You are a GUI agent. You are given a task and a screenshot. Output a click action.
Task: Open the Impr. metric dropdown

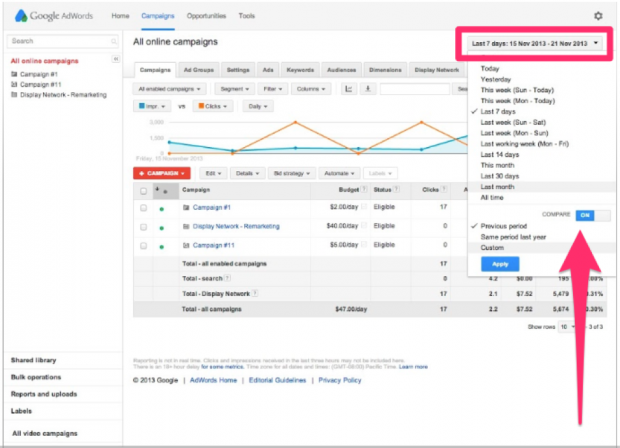(x=152, y=106)
